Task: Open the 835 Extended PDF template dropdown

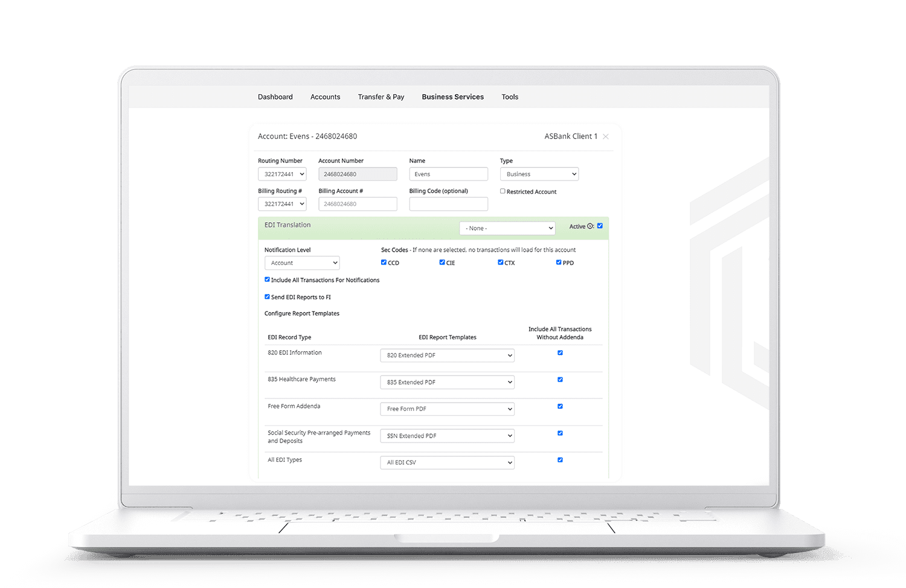Action: point(447,382)
